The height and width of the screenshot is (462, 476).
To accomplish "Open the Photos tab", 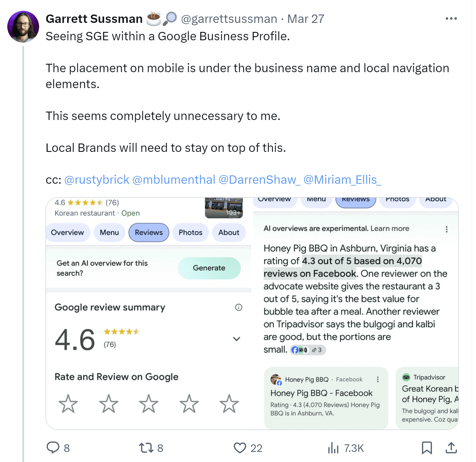I will [x=190, y=232].
